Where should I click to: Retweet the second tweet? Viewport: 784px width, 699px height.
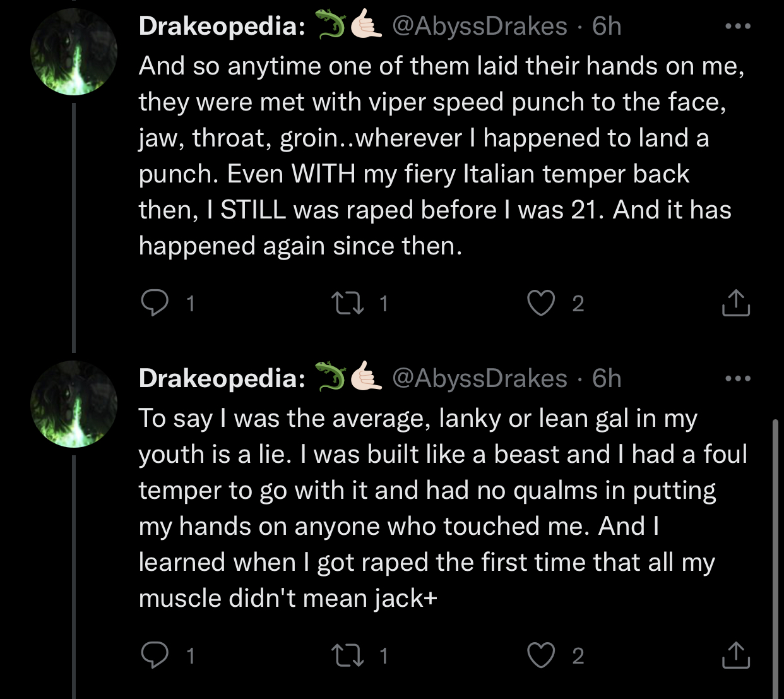tap(348, 656)
